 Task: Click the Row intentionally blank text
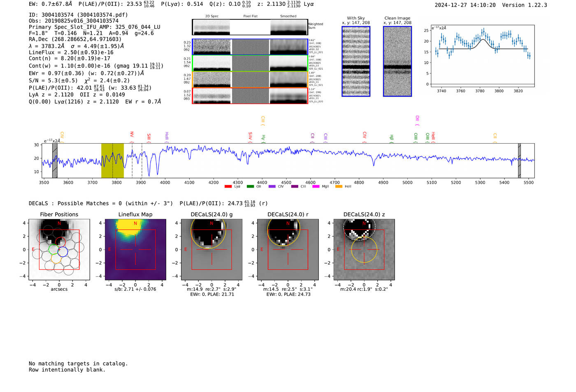click(x=67, y=370)
